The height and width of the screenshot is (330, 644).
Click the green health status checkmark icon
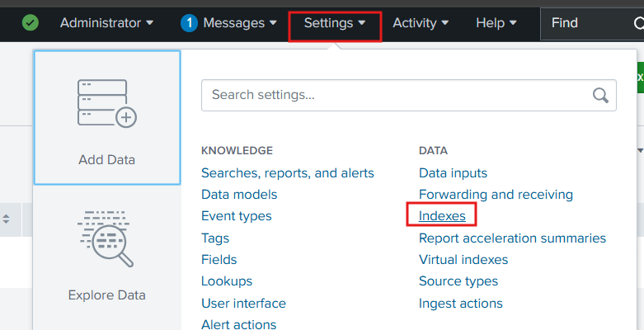click(31, 23)
